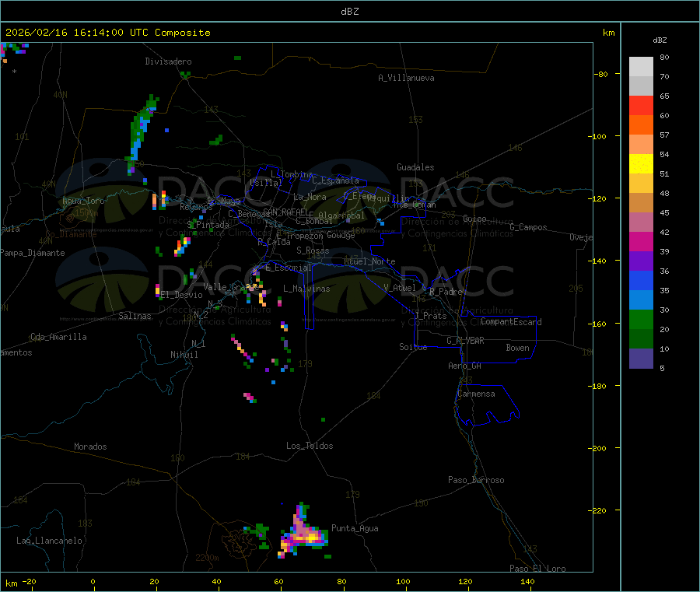
Task: Click the purple 10 dBZ legend swatch
Action: point(641,359)
